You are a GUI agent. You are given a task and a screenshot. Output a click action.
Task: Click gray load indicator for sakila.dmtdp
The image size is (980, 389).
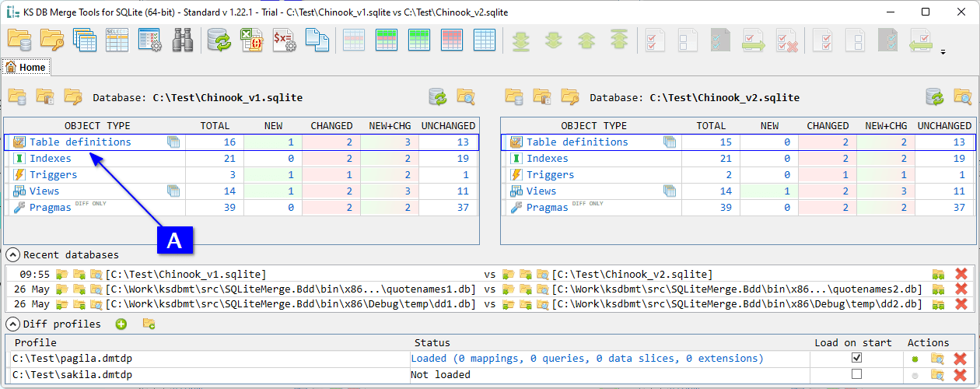(x=915, y=374)
